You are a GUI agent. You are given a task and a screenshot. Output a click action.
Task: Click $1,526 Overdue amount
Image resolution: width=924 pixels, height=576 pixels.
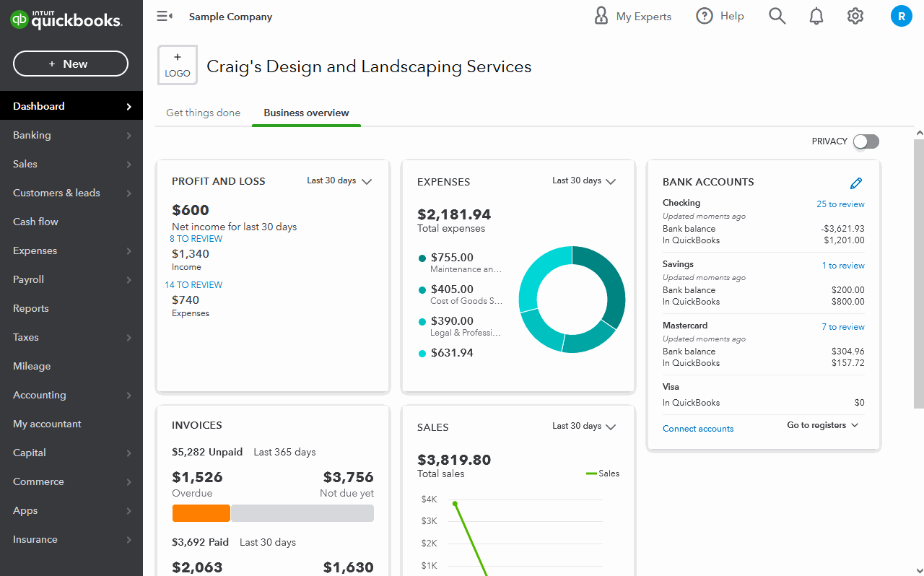point(197,477)
